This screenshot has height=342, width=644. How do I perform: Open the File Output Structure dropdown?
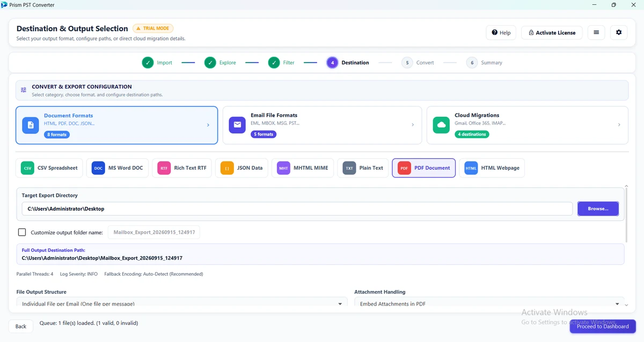pyautogui.click(x=182, y=303)
